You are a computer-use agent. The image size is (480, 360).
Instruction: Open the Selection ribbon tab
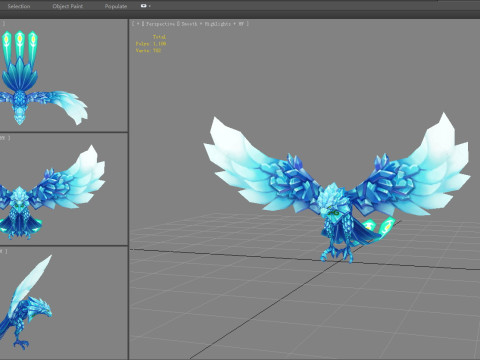[19, 6]
